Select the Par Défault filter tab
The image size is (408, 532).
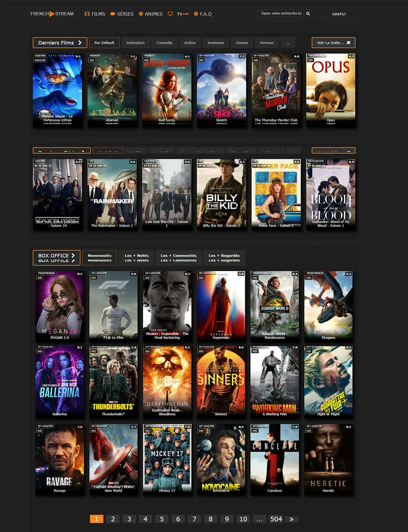(x=104, y=43)
